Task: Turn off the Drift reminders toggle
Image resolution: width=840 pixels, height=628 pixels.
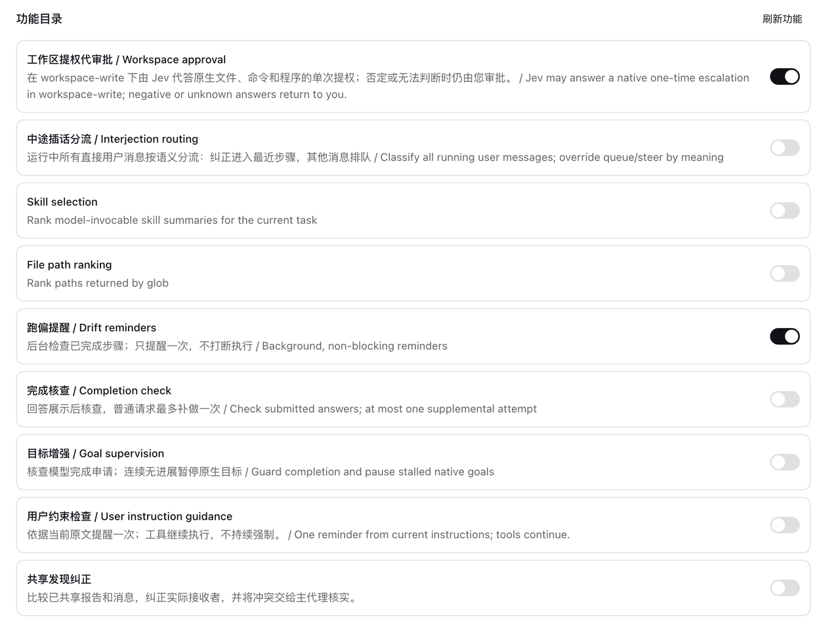Action: [x=784, y=337]
